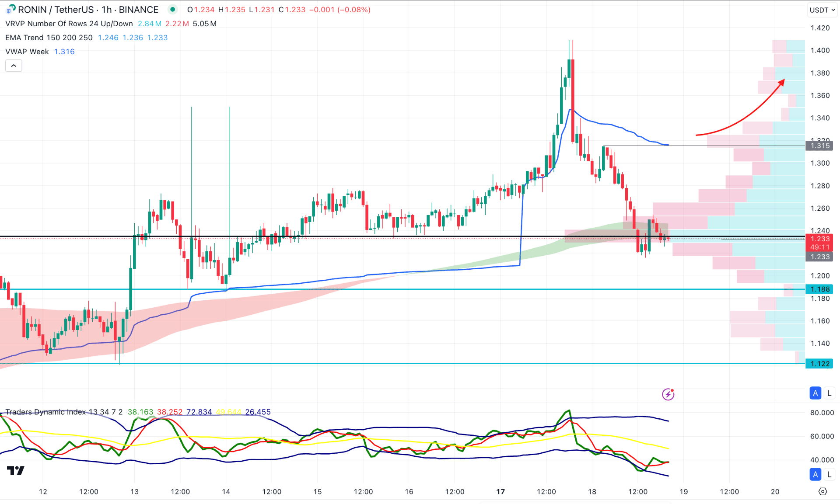Select VWAP Week indicator label
840x504 pixels.
(x=27, y=52)
